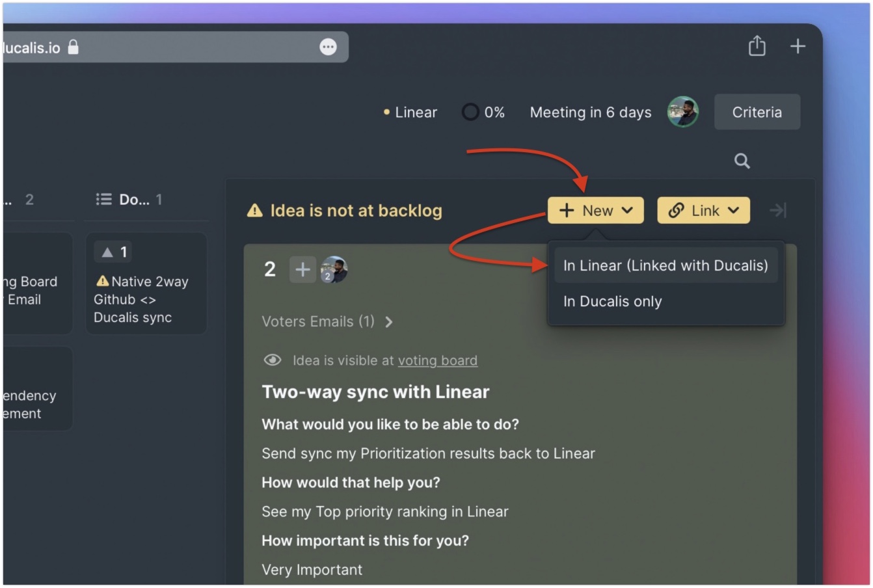Viewport: 873px width, 588px height.
Task: Open Native 2way Github Ducalis sync card
Action: [146, 284]
